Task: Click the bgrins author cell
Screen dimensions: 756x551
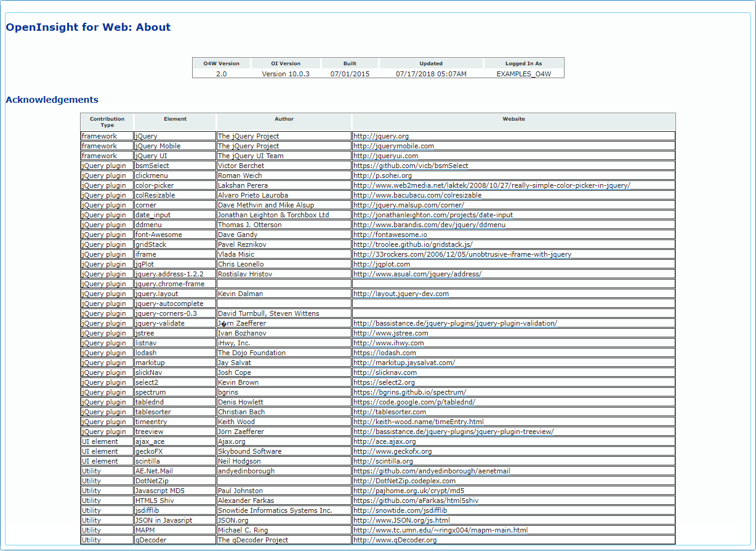Action: (284, 392)
